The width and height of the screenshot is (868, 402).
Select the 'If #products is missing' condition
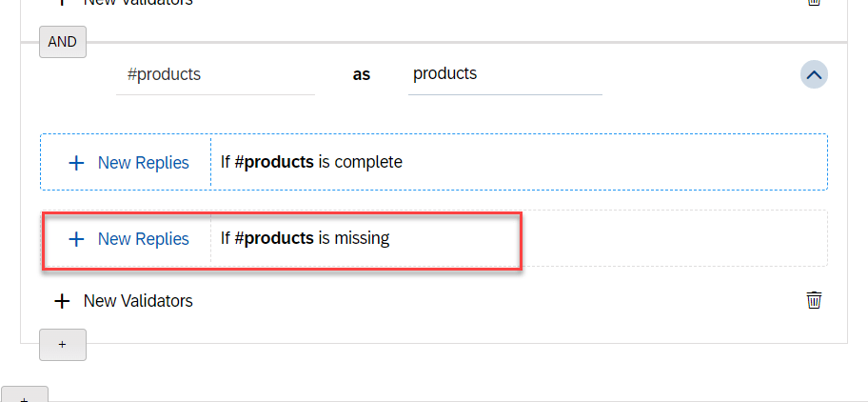[x=305, y=238]
